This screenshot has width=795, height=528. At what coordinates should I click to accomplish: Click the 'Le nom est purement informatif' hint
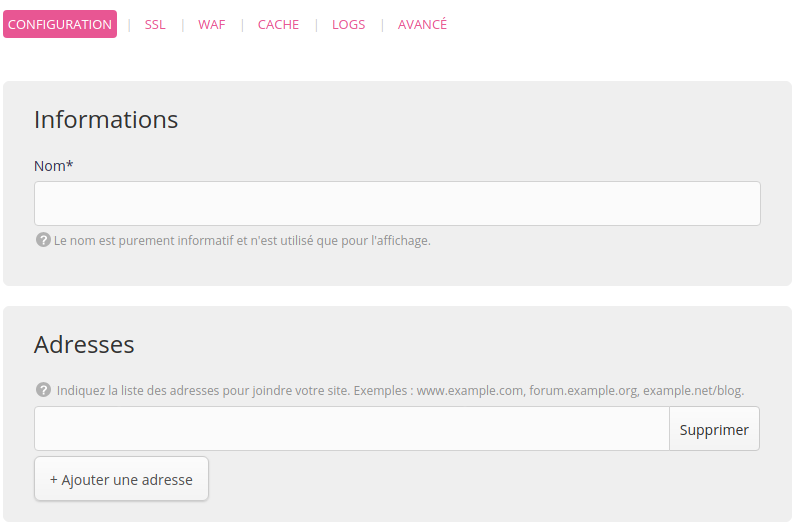point(242,241)
